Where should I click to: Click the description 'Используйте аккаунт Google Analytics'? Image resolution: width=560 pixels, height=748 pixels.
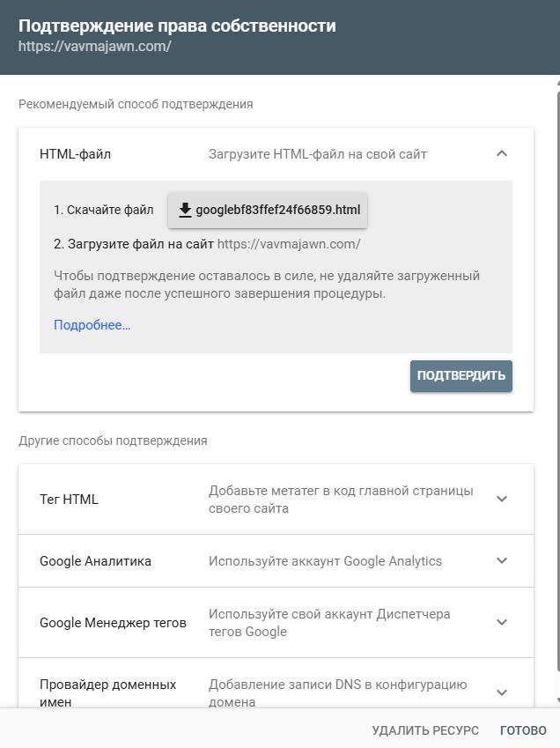[x=325, y=561]
